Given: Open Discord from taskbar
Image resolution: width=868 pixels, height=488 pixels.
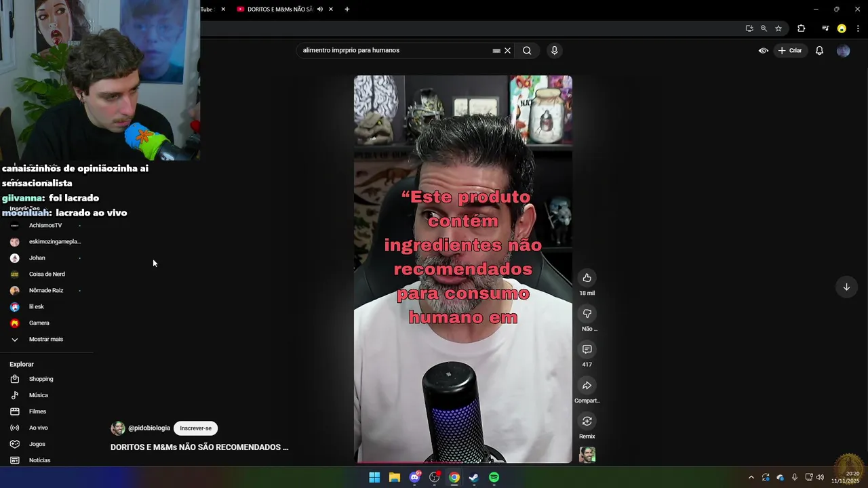Looking at the screenshot, I should [x=414, y=478].
